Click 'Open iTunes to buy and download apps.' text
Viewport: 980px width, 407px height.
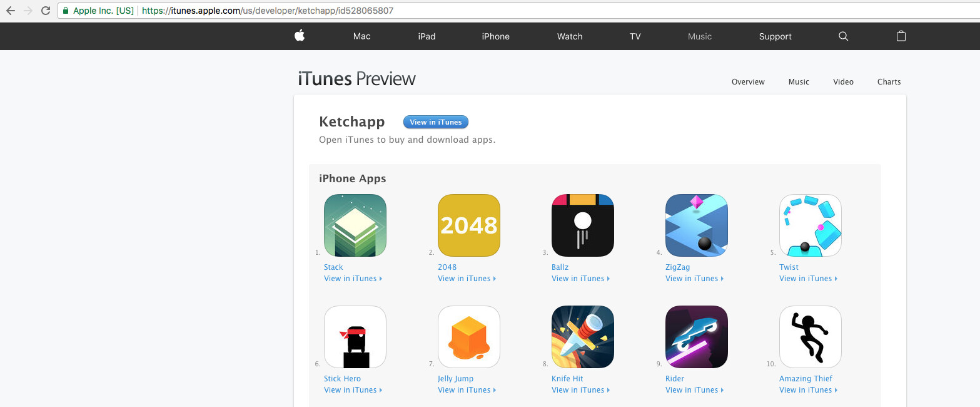point(407,140)
